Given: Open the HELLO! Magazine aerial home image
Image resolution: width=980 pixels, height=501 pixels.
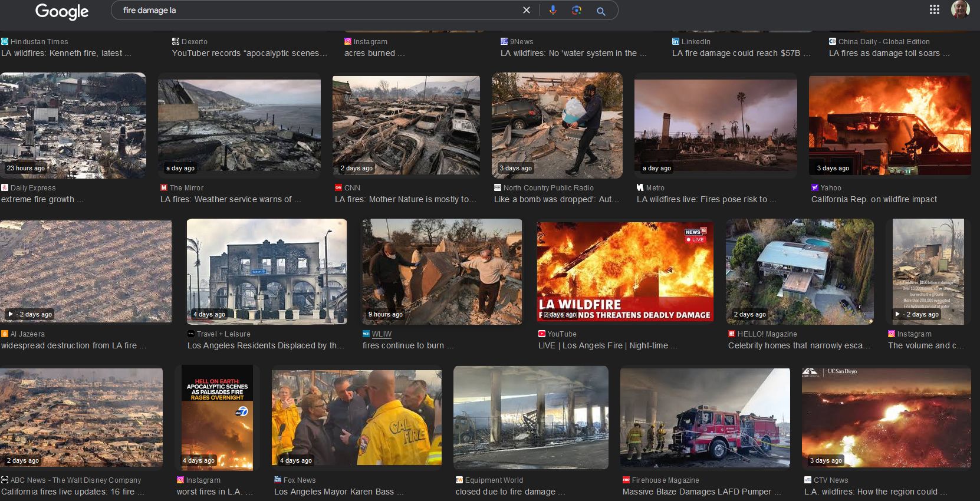Looking at the screenshot, I should 800,271.
